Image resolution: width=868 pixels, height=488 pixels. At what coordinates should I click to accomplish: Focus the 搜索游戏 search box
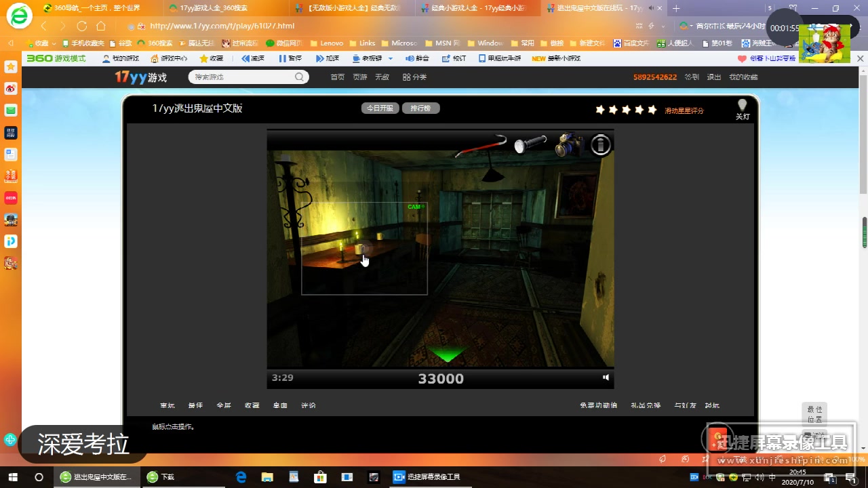tap(242, 77)
